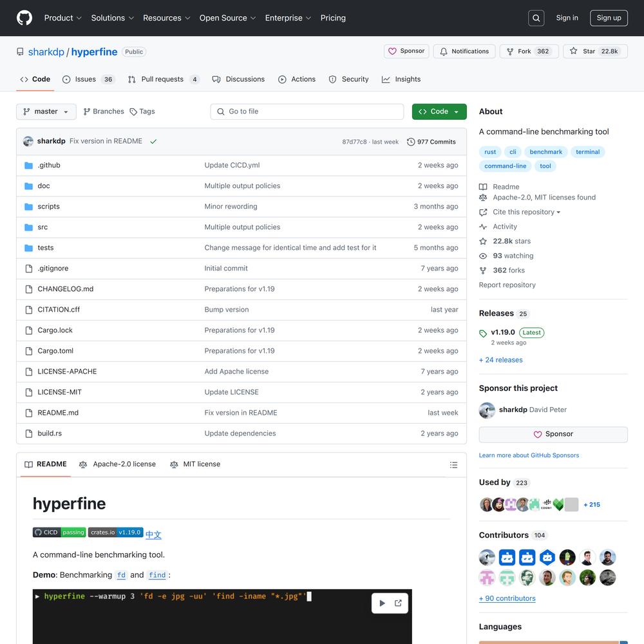This screenshot has height=644, width=644.
Task: Click the build.rs file icon
Action: click(x=29, y=433)
